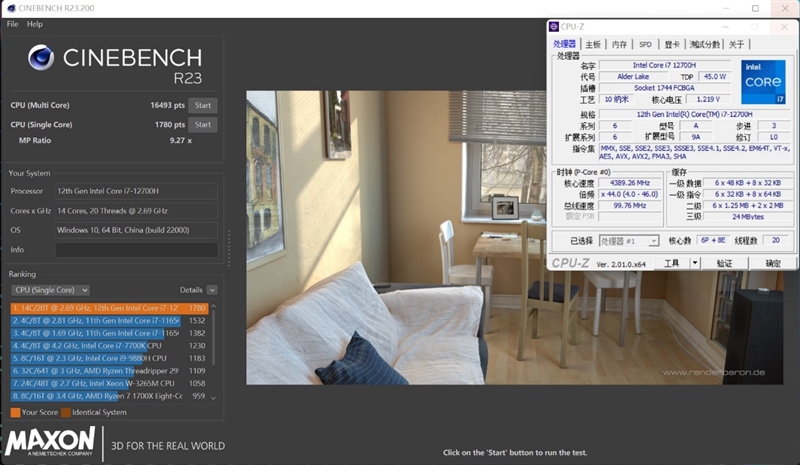Expand the ranking Details toggle
This screenshot has width=800, height=465.
212,290
